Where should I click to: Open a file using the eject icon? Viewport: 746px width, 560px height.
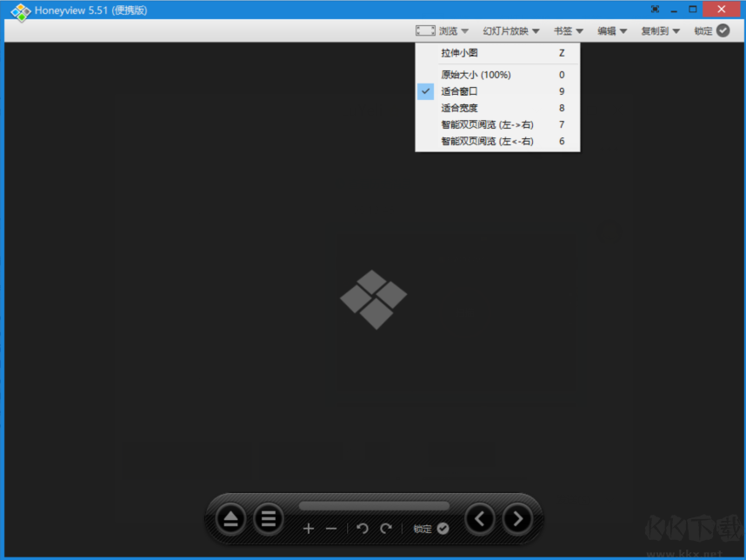click(230, 518)
